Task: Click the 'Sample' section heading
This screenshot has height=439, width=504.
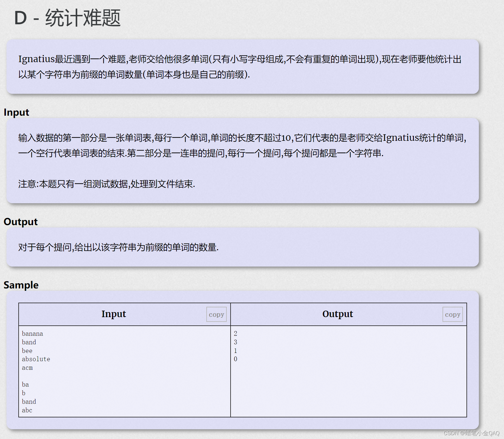Action: (21, 285)
